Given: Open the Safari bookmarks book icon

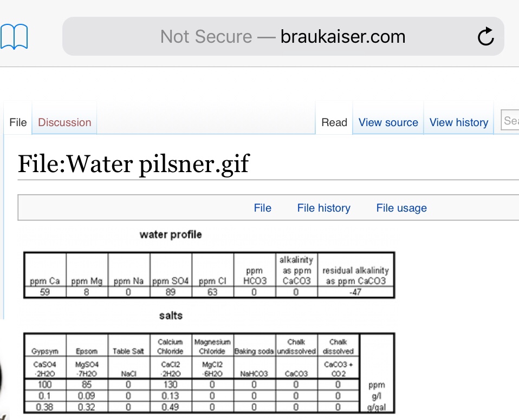Looking at the screenshot, I should click(x=14, y=37).
